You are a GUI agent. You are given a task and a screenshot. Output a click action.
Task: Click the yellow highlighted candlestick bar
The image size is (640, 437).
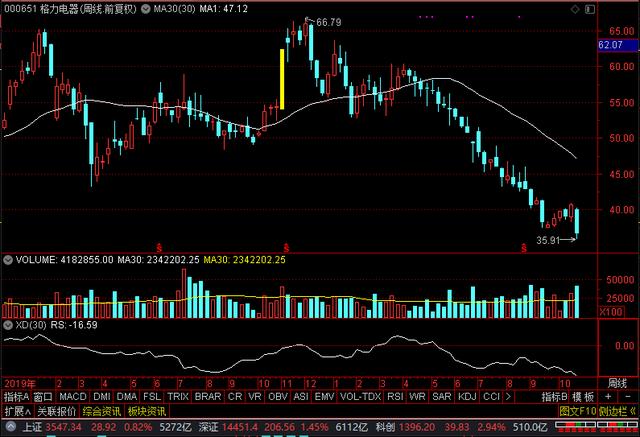coord(283,78)
